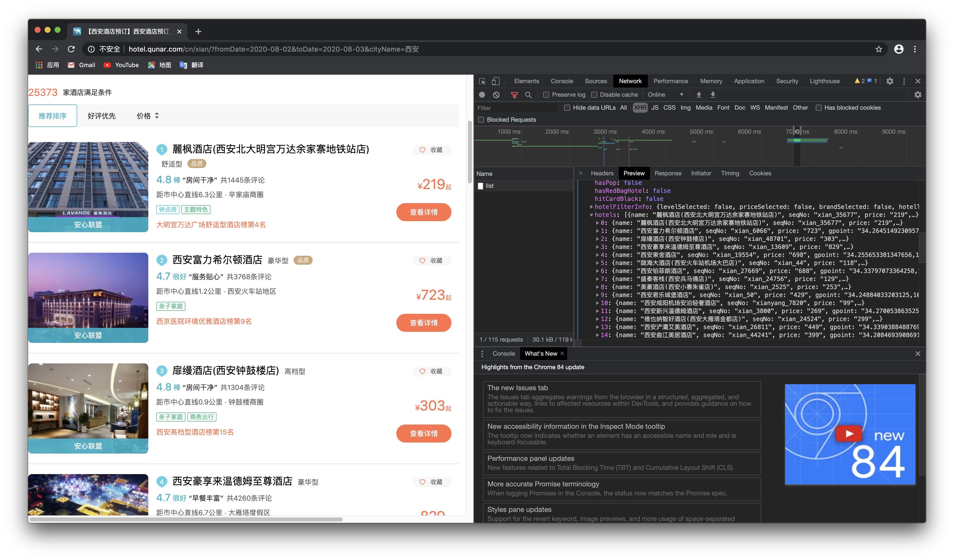Click the clear network log icon
This screenshot has height=560, width=954.
[496, 95]
